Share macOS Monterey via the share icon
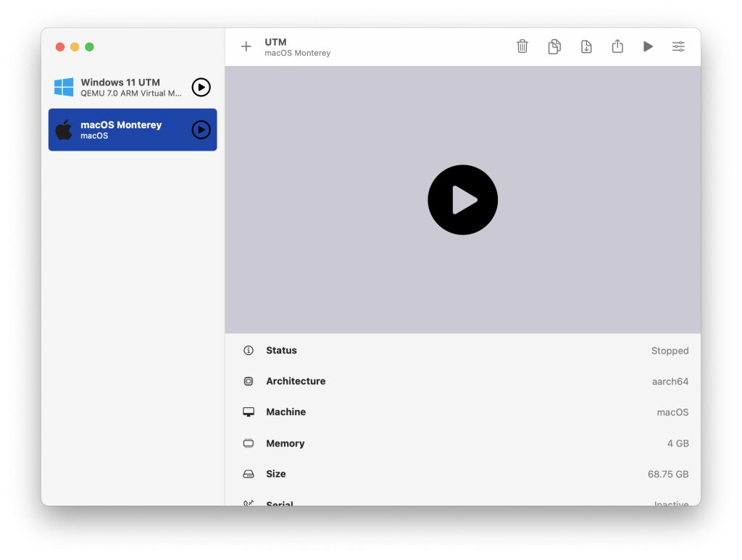The height and width of the screenshot is (560, 742). (617, 46)
